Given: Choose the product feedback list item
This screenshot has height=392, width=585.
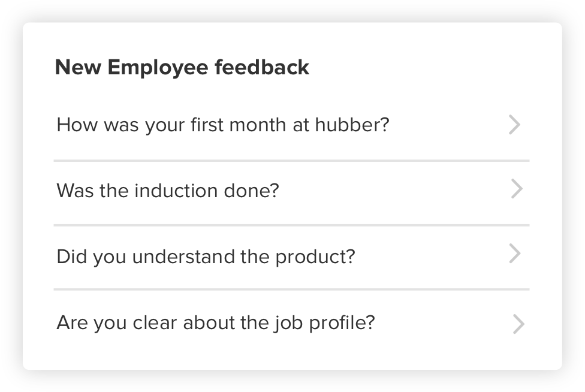Looking at the screenshot, I should coord(291,257).
